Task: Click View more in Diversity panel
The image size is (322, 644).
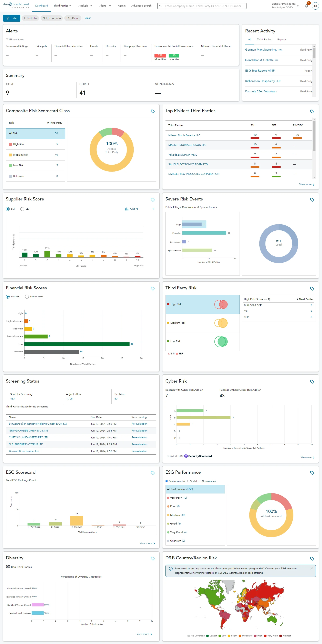Action: pos(144,634)
